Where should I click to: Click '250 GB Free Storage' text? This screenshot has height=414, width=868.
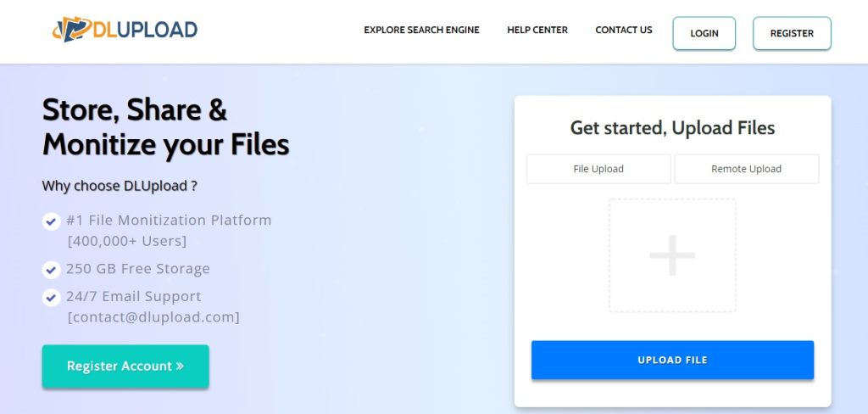tap(138, 269)
